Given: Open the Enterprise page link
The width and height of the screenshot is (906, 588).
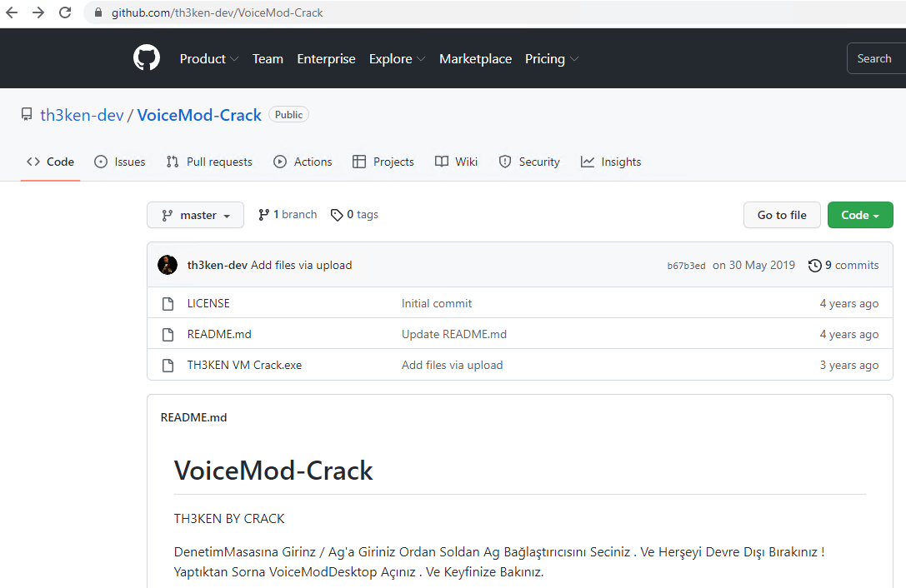Looking at the screenshot, I should pos(326,59).
